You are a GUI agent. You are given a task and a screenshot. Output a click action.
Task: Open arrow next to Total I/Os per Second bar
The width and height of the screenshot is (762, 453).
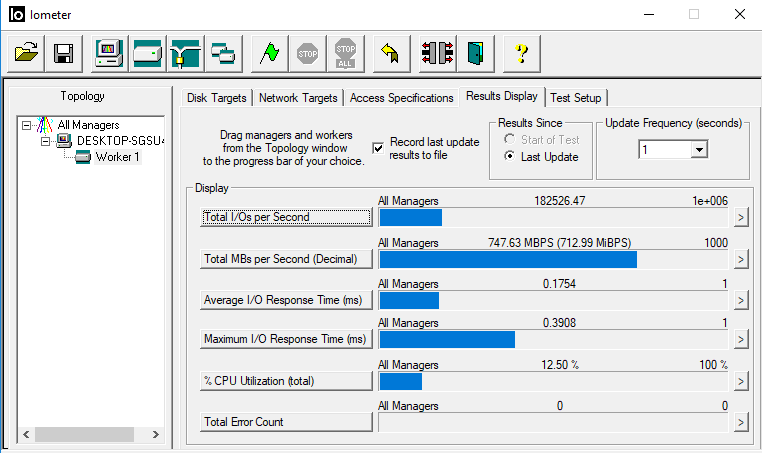tap(741, 217)
